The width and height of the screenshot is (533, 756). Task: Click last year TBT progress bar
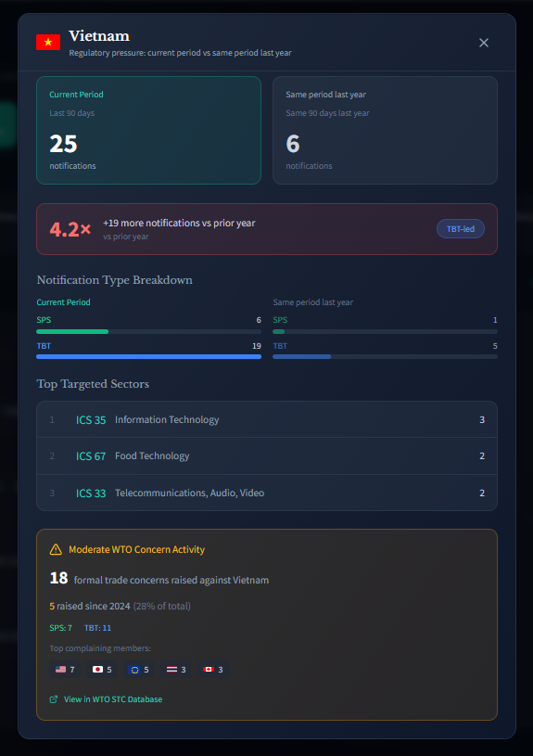click(x=385, y=357)
